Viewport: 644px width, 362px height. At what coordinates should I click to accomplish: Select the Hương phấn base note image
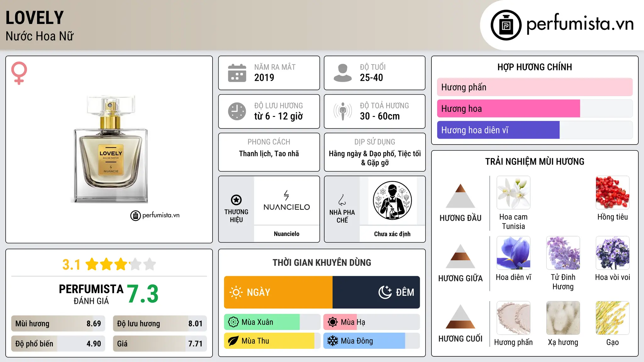coord(514,318)
